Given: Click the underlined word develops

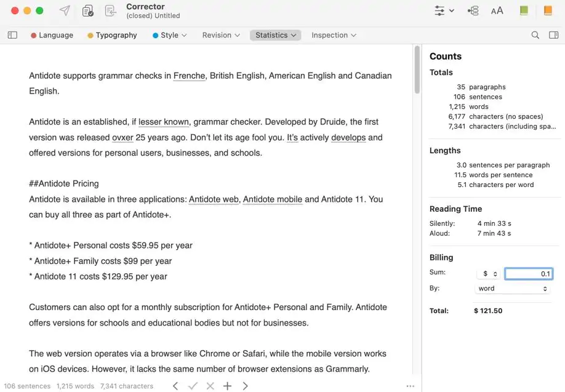Looking at the screenshot, I should tap(348, 138).
